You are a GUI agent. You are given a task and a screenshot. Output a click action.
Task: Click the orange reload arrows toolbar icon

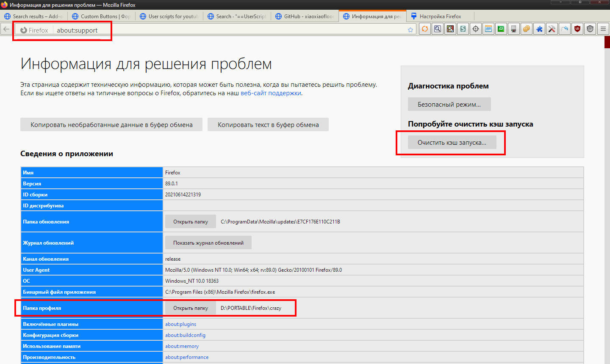[x=425, y=29]
